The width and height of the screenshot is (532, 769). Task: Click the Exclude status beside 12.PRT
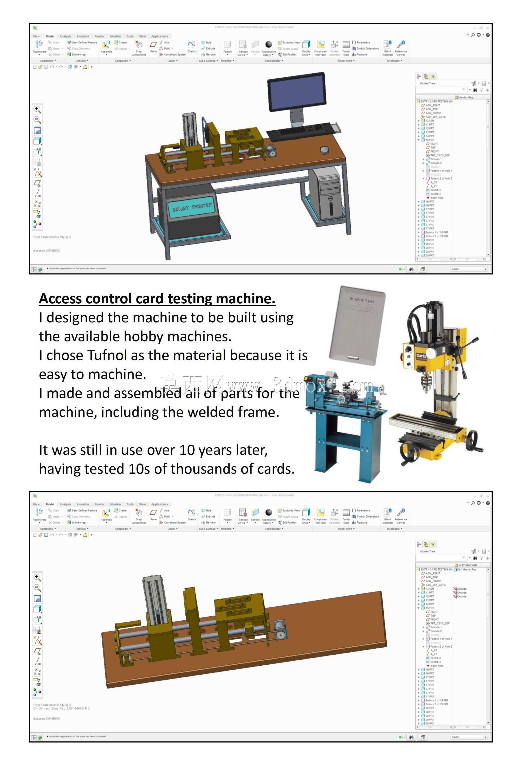point(460,596)
